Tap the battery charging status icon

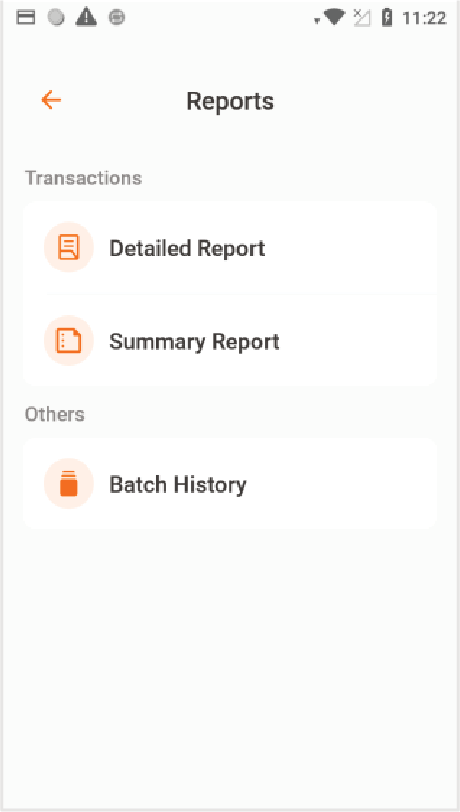click(x=387, y=18)
